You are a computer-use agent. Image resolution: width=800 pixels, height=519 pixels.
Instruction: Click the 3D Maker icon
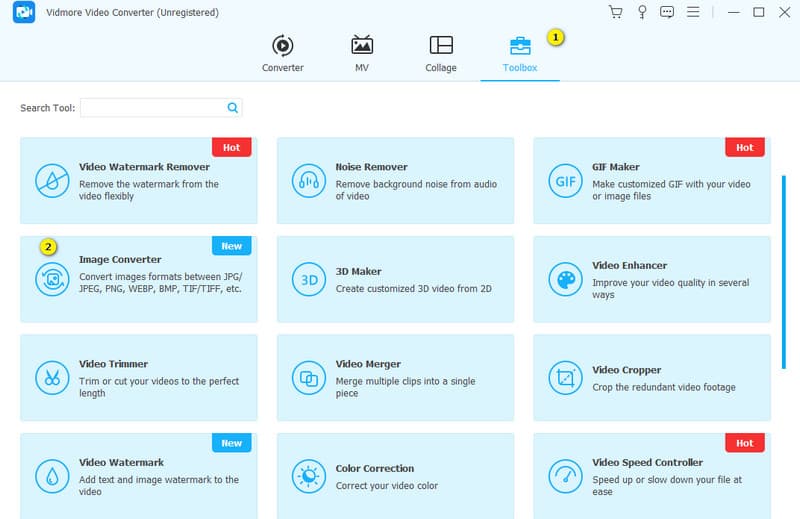307,279
